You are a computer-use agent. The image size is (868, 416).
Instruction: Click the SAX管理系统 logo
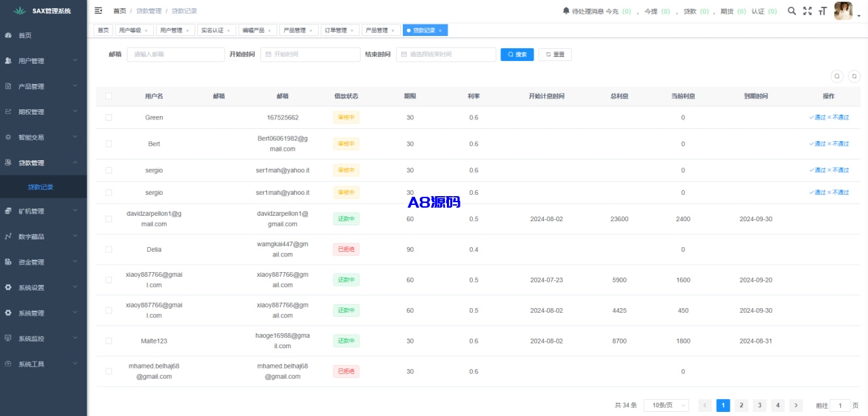(43, 11)
